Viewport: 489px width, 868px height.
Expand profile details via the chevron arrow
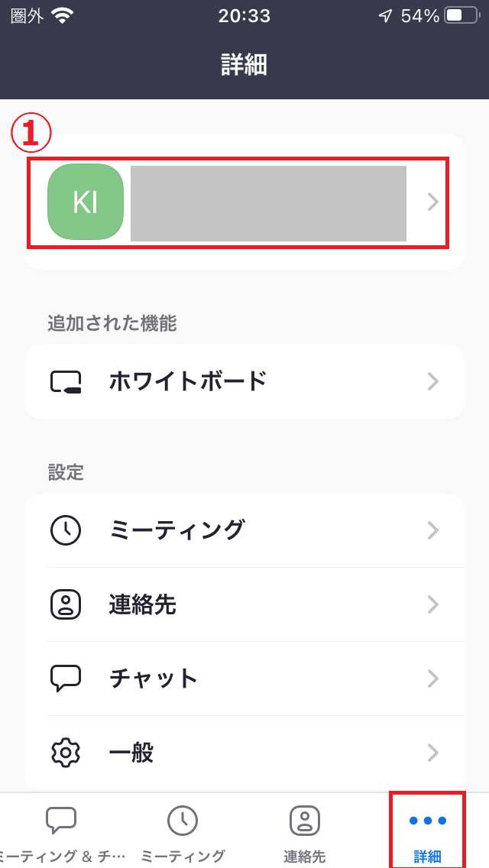(x=433, y=202)
